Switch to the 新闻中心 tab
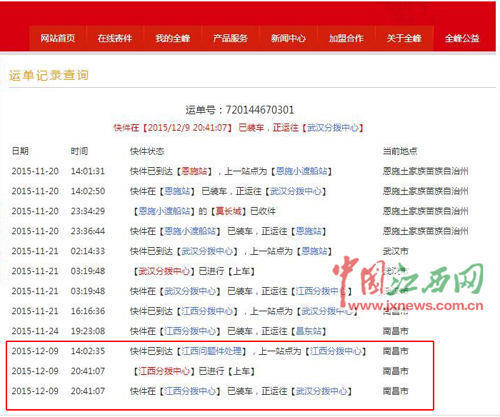Image resolution: width=500 pixels, height=417 pixels. pos(288,38)
